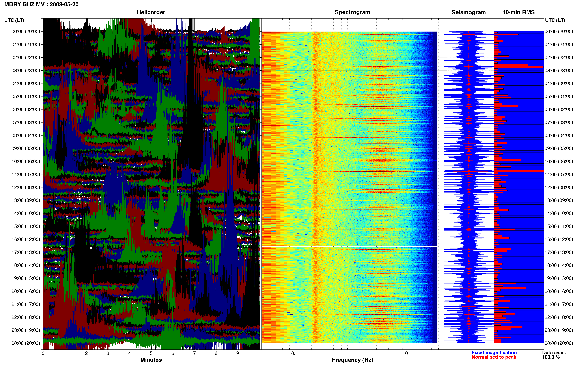Viewport: 588px width, 368px height.
Task: Click '03:00 (23:00)' label beside the Helicorder
Action: click(x=26, y=71)
